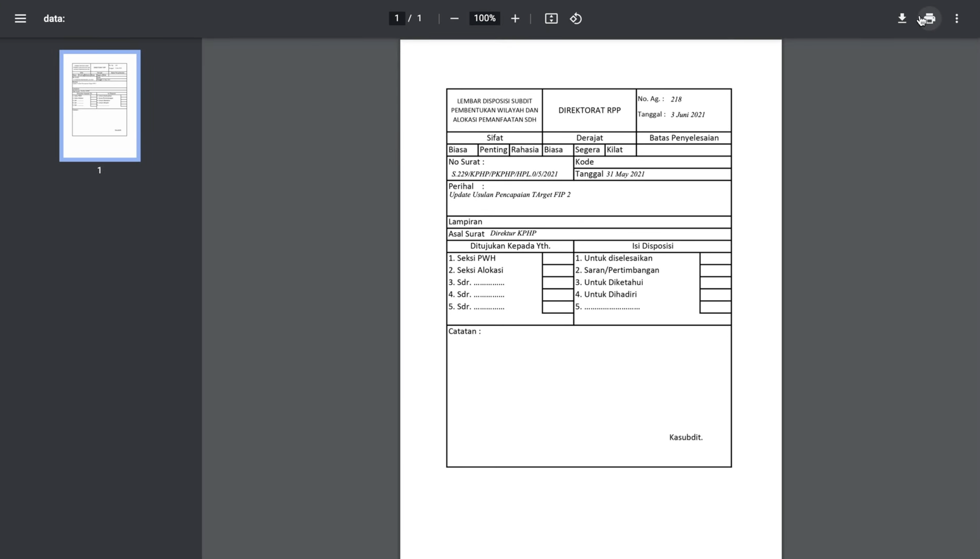The width and height of the screenshot is (980, 559).
Task: Rotate the document counterclockwise
Action: (575, 18)
